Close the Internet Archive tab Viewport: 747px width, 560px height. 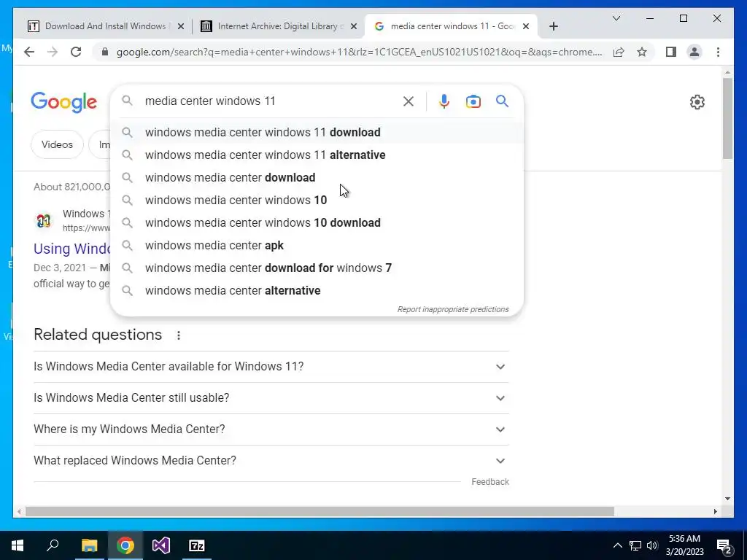click(x=354, y=26)
